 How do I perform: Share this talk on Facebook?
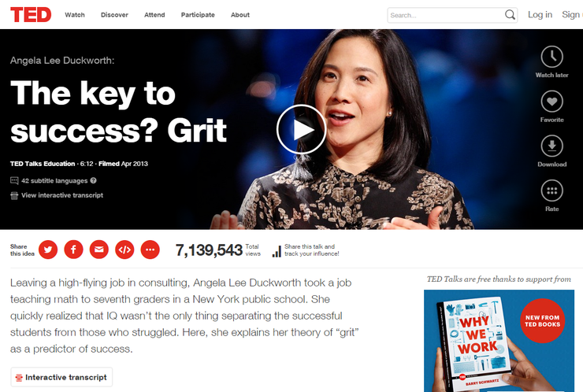click(73, 250)
